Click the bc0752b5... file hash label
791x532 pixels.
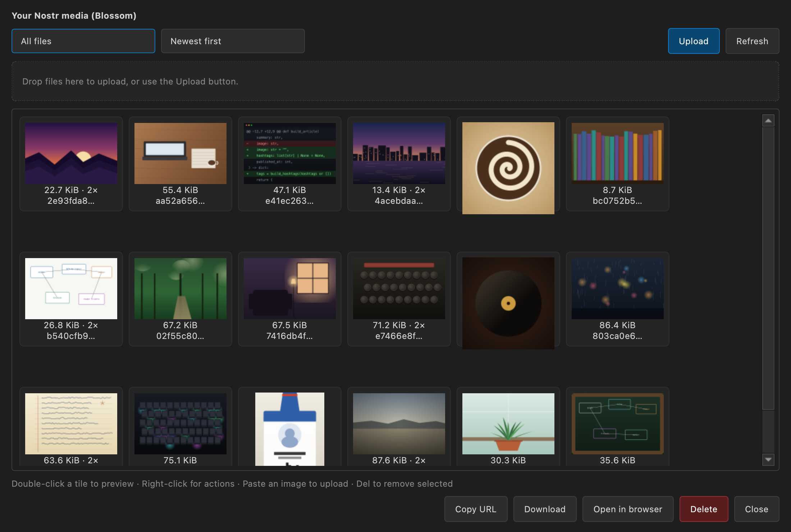point(618,201)
